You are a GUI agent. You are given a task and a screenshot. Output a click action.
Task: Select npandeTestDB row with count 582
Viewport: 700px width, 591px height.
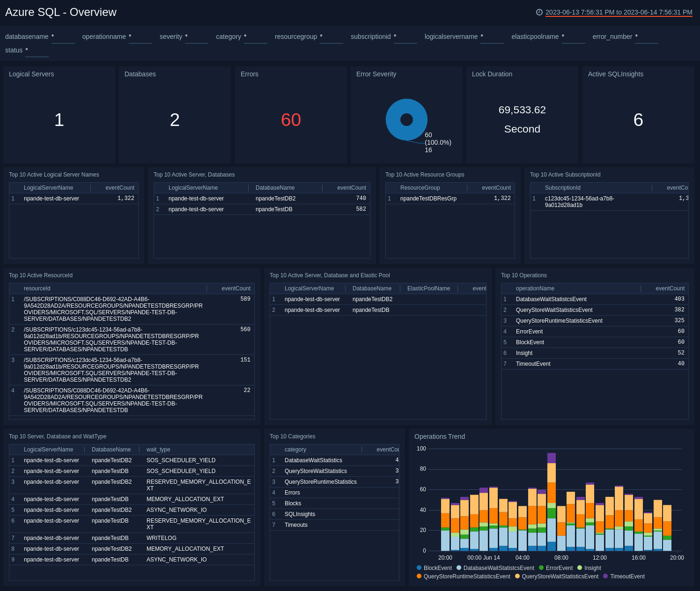(x=262, y=209)
